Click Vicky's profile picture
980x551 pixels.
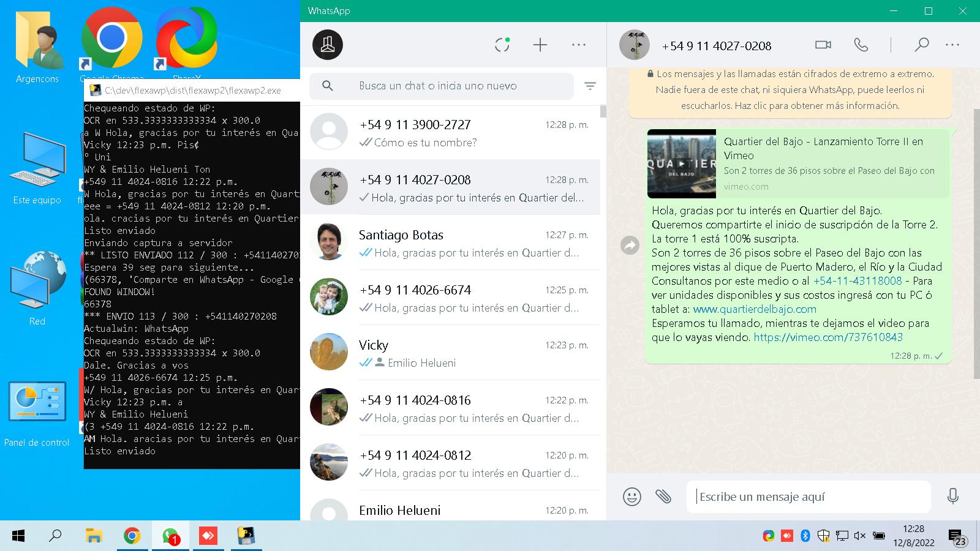(329, 352)
